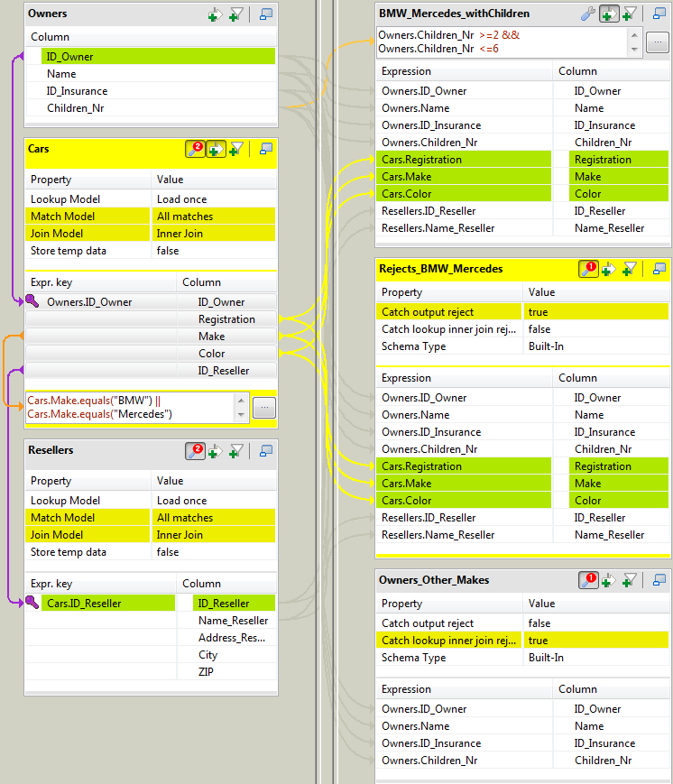Change Owners_Other_Makes Catch lookup inner join true value

[x=596, y=641]
